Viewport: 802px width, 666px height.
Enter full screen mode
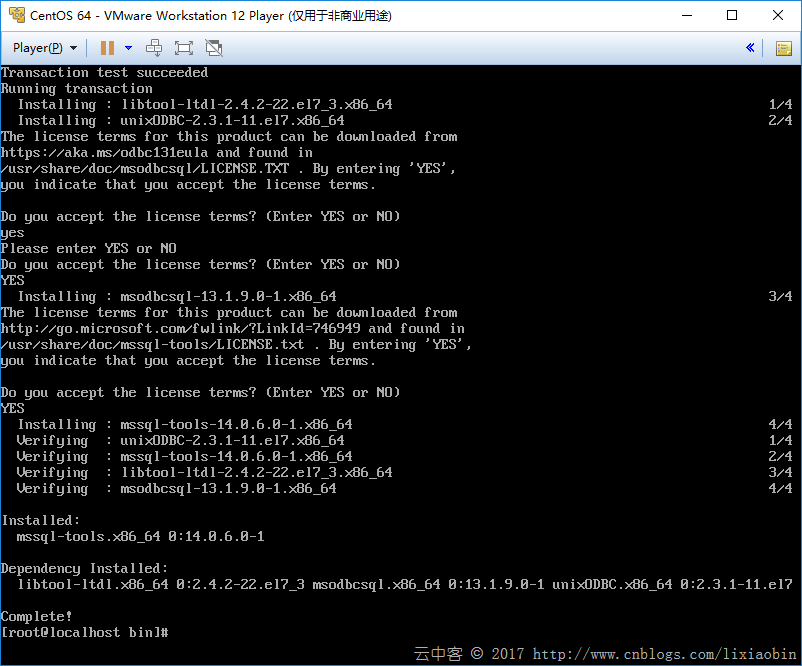(183, 48)
